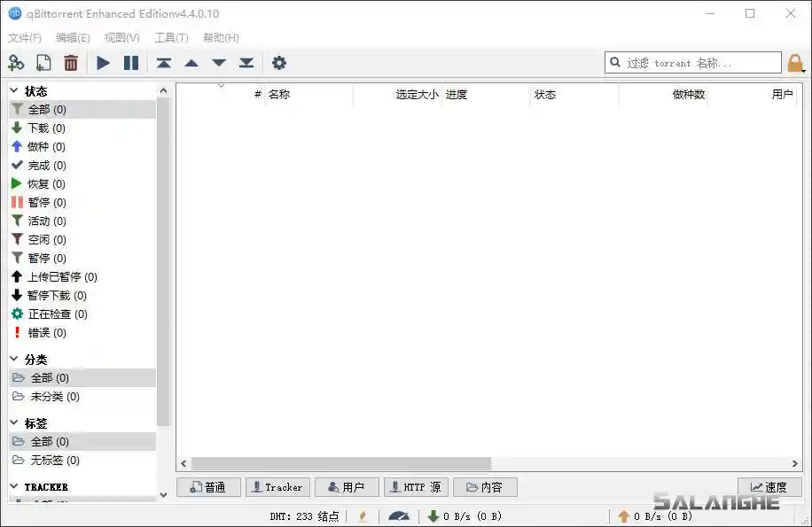Click the connection status speedometer icon
The image size is (812, 527).
[400, 516]
